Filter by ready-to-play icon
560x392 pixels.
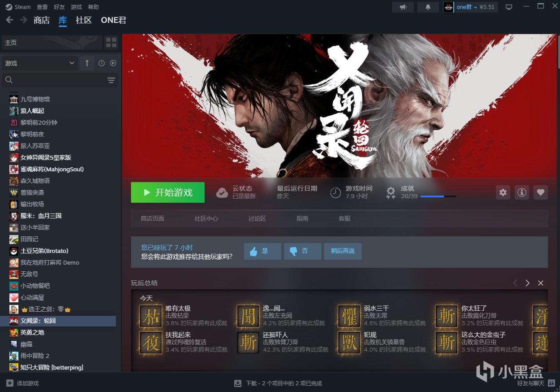[x=113, y=63]
